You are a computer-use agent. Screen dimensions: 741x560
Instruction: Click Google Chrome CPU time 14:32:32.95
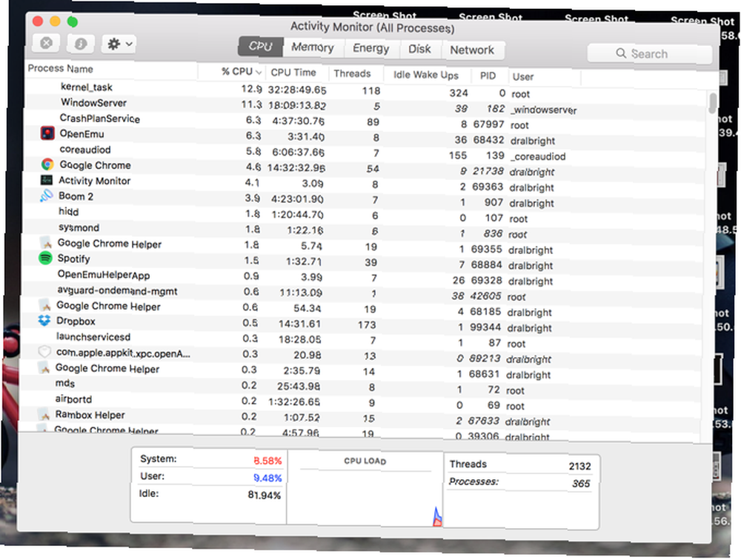(297, 167)
